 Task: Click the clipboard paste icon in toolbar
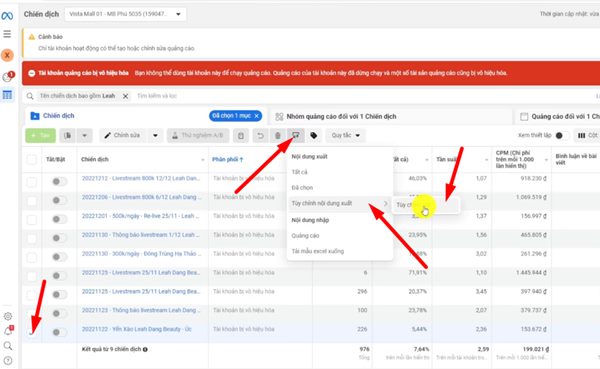241,136
